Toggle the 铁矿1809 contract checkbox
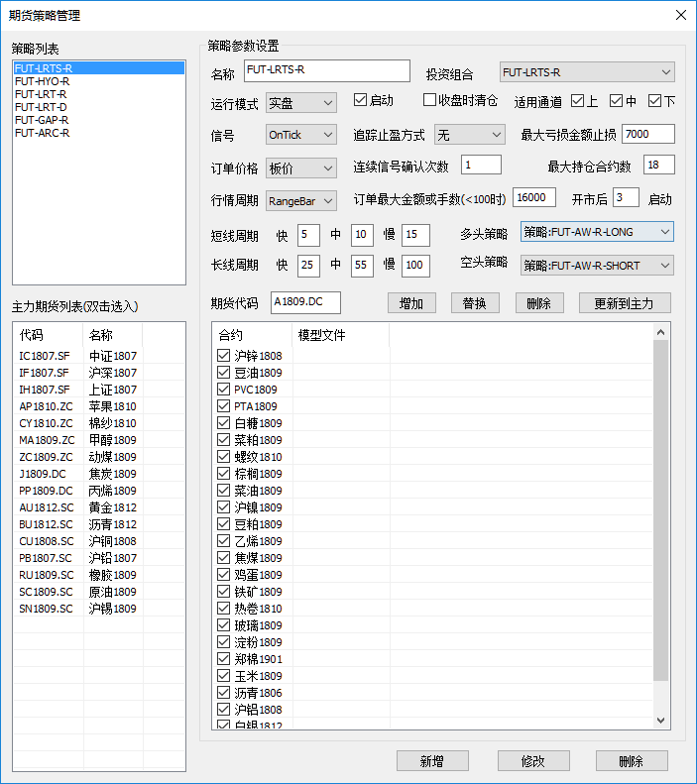This screenshot has width=697, height=784. click(x=223, y=592)
